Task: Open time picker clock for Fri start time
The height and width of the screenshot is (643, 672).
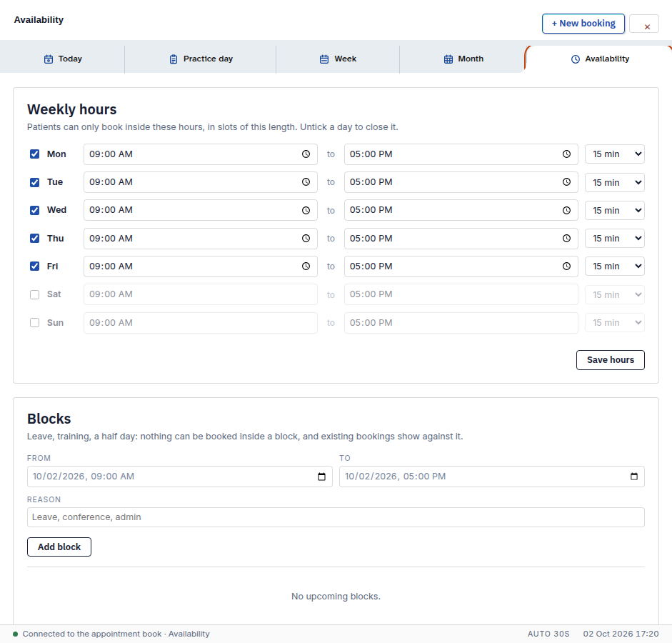Action: coord(306,266)
